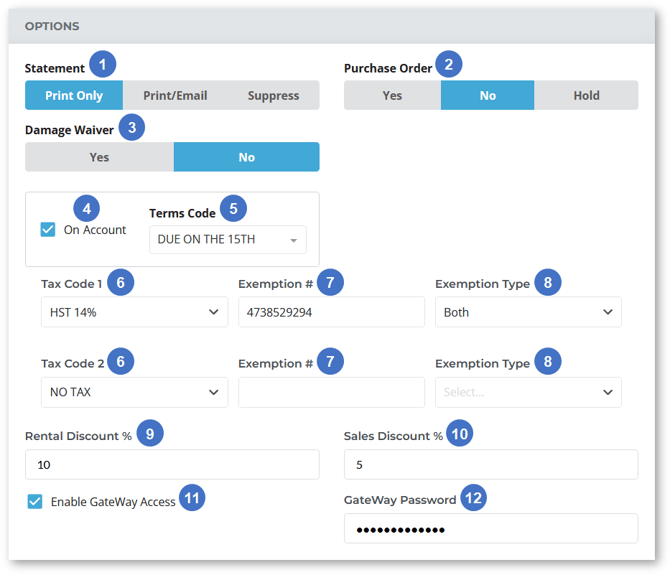Disable the Enable GateWay Access checkbox
Viewport: 670px width, 575px height.
35,502
